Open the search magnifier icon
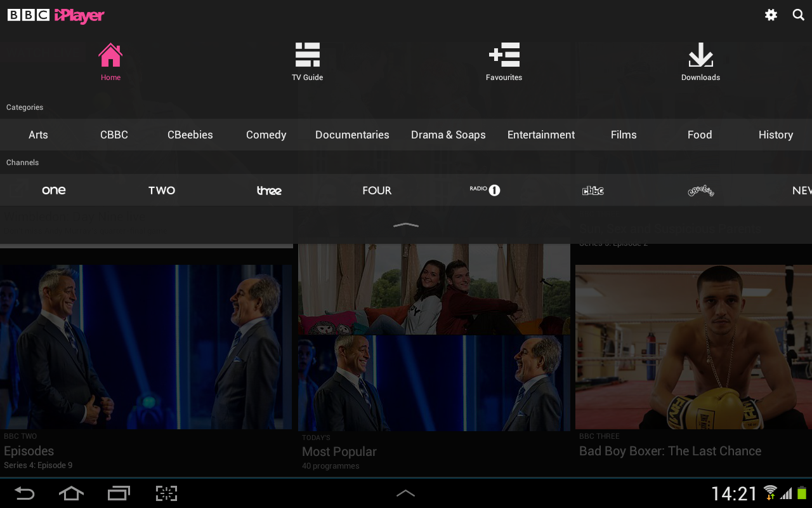Image resolution: width=812 pixels, height=508 pixels. (x=799, y=15)
